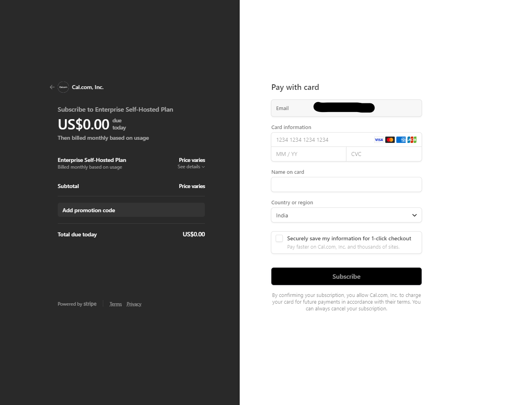Screen dimensions: 532x405
Task: Open the Terms link
Action: [115, 304]
